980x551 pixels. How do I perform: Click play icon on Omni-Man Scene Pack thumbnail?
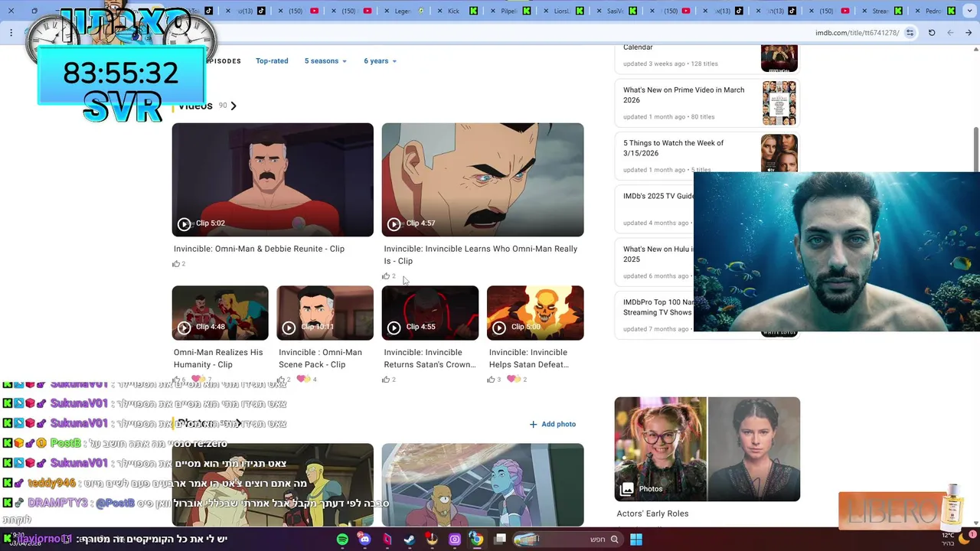289,328
